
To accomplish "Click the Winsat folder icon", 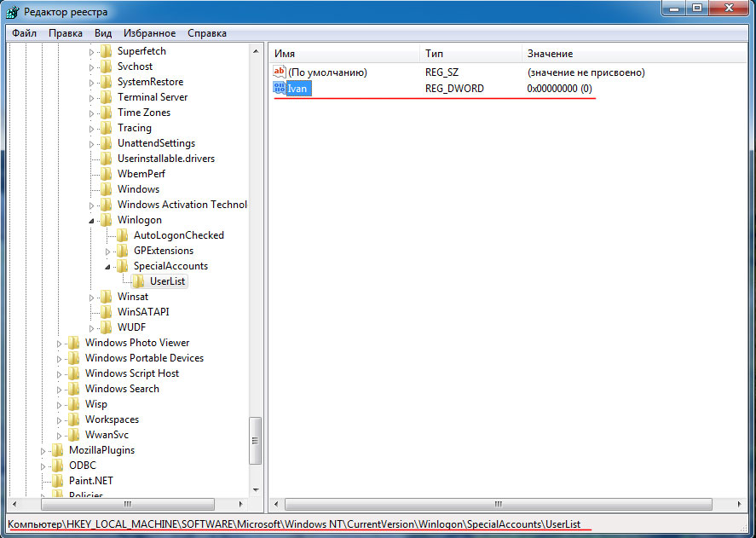I will pos(106,297).
